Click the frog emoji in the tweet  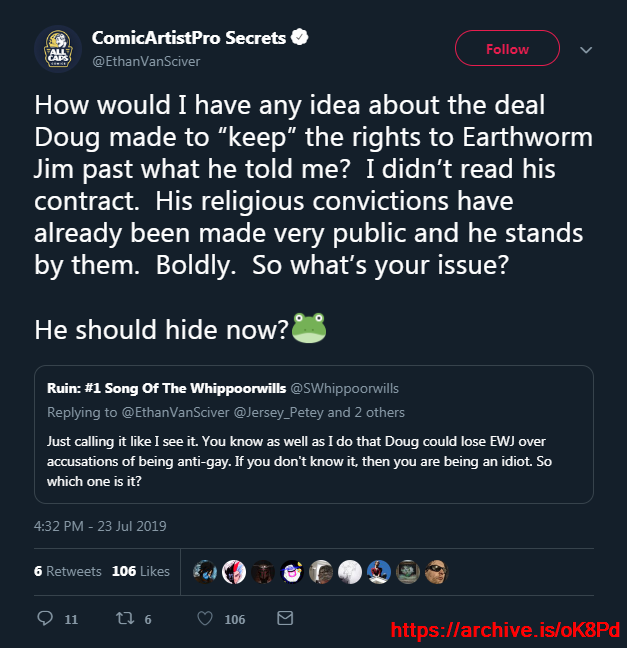pyautogui.click(x=309, y=328)
